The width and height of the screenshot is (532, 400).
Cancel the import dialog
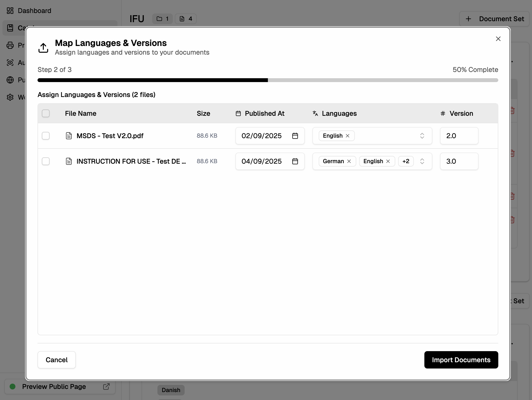(57, 360)
